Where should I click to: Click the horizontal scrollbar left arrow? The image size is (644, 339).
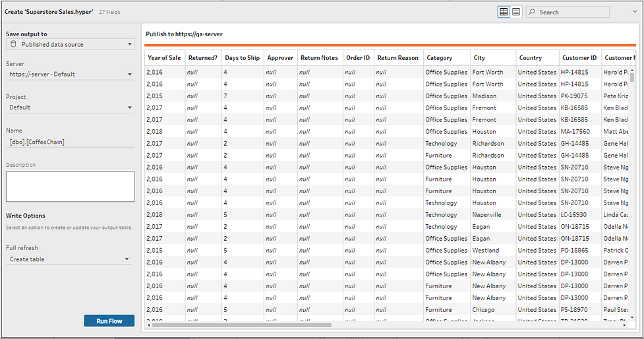click(x=149, y=325)
